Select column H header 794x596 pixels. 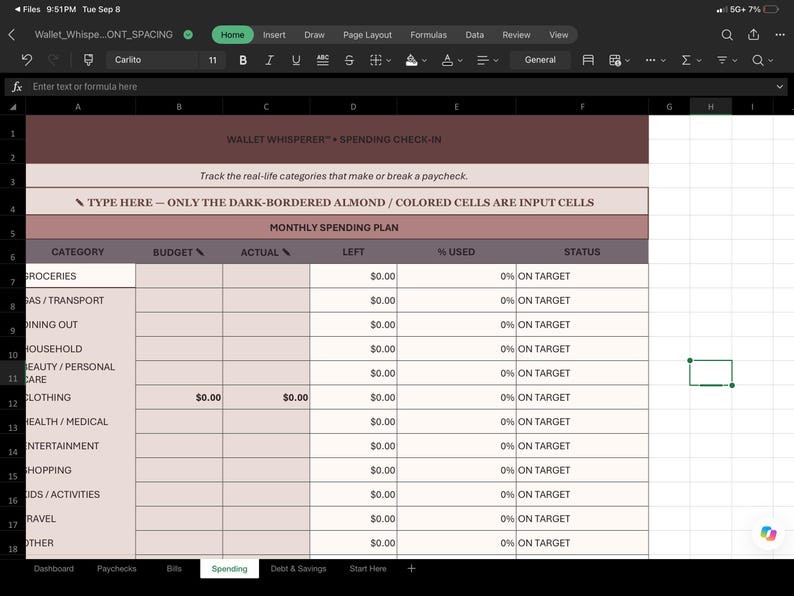[710, 107]
